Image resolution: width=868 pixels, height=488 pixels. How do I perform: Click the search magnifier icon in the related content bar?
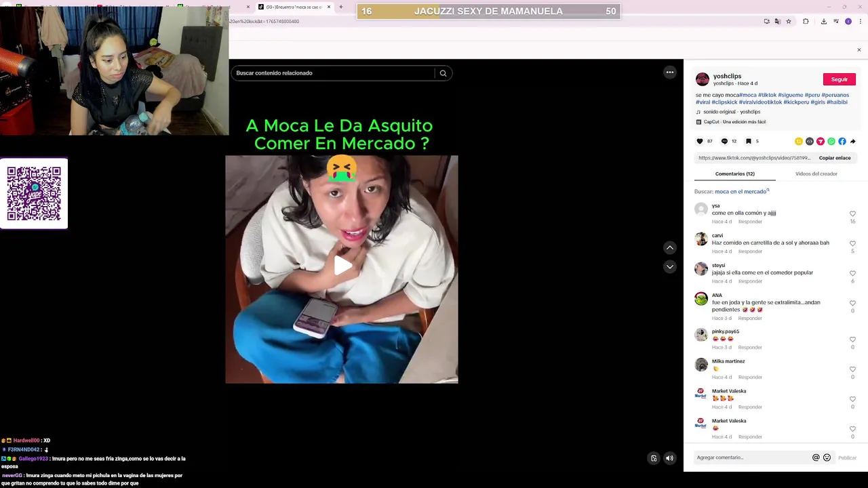click(443, 73)
